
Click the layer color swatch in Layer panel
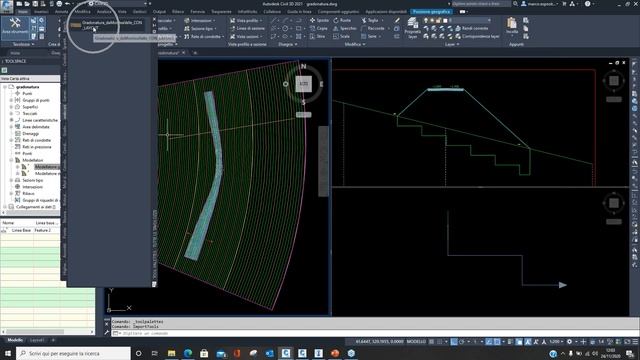[x=445, y=20]
